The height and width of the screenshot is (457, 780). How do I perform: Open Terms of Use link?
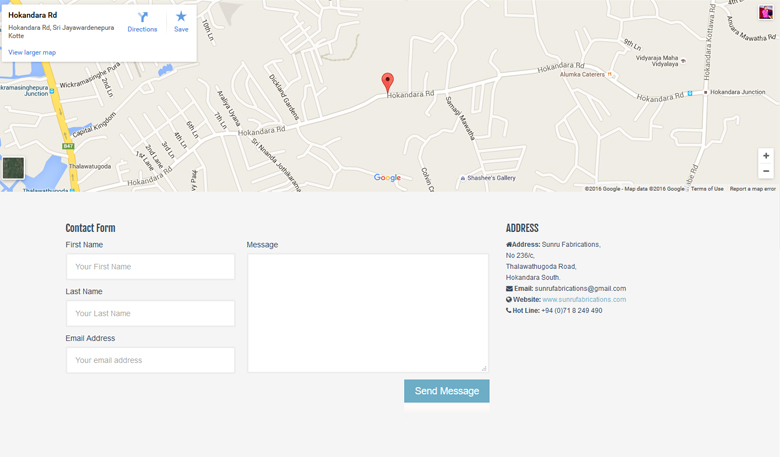click(x=707, y=189)
